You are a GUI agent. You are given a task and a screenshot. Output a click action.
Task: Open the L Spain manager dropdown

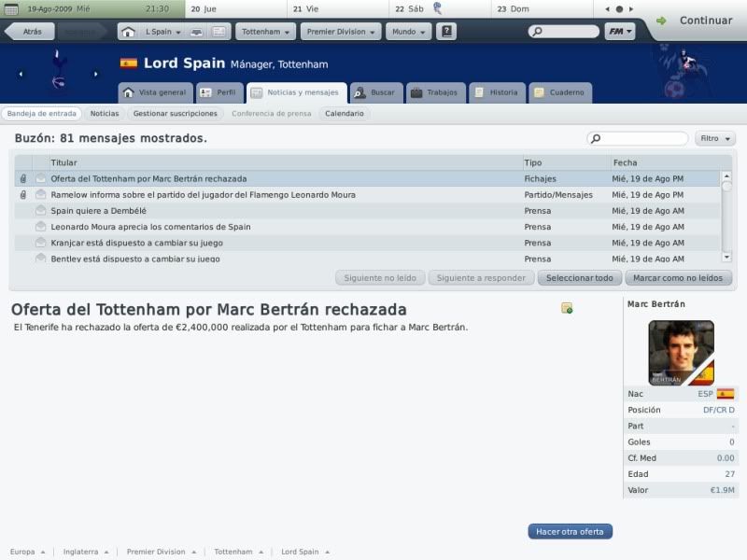(162, 32)
